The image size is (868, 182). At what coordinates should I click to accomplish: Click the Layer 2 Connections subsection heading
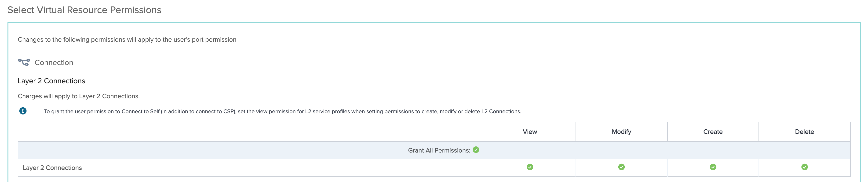51,81
